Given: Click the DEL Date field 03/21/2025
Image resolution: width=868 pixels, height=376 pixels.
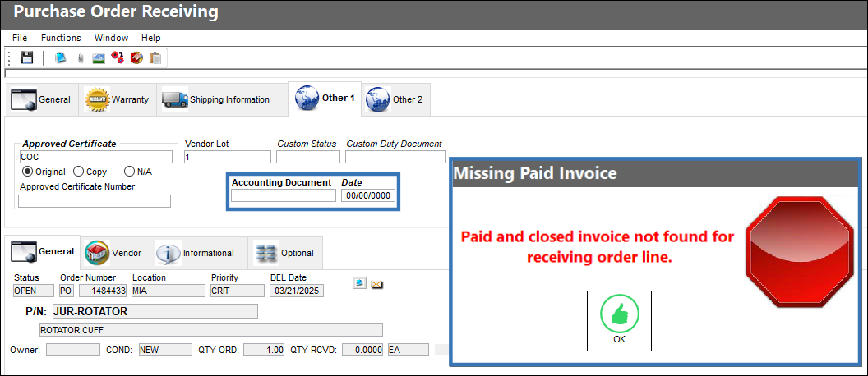Looking at the screenshot, I should pyautogui.click(x=298, y=291).
